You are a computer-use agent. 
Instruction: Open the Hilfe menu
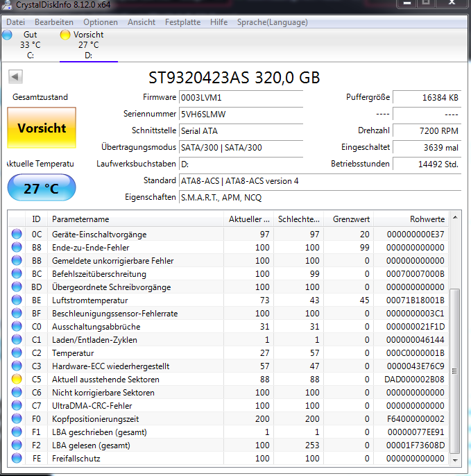click(219, 22)
